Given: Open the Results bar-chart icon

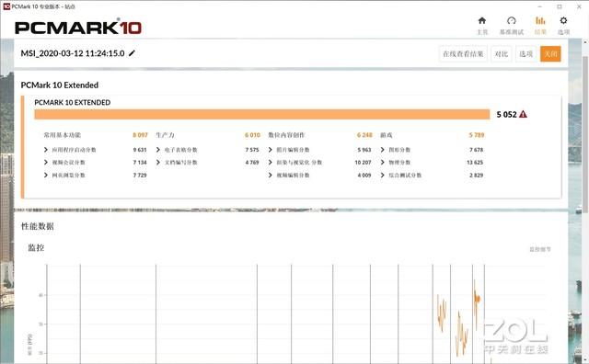Looking at the screenshot, I should [x=540, y=20].
